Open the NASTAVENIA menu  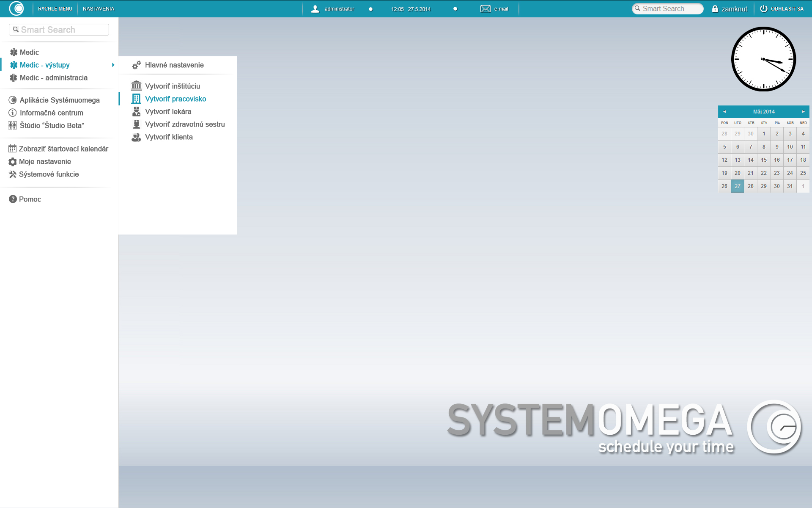(x=99, y=9)
